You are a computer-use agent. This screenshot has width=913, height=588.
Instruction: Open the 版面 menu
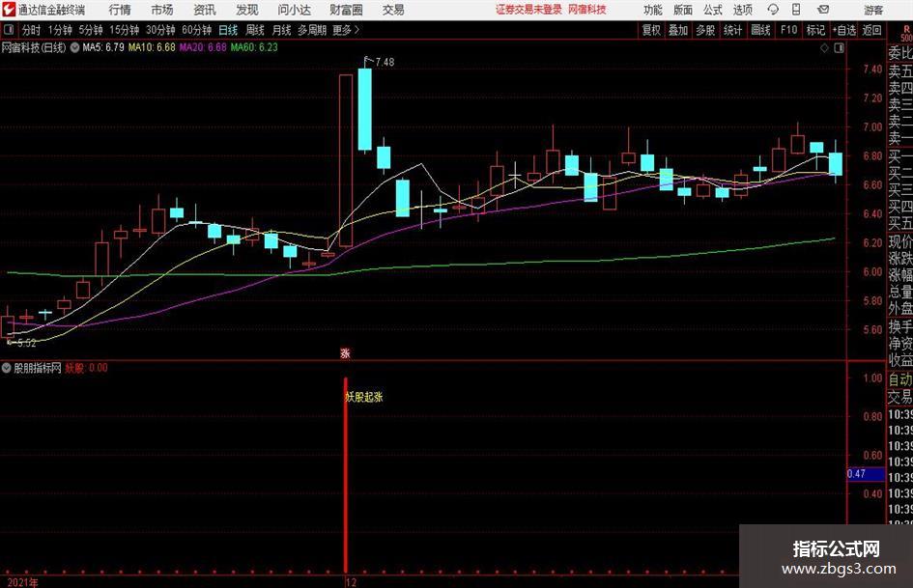[x=683, y=10]
